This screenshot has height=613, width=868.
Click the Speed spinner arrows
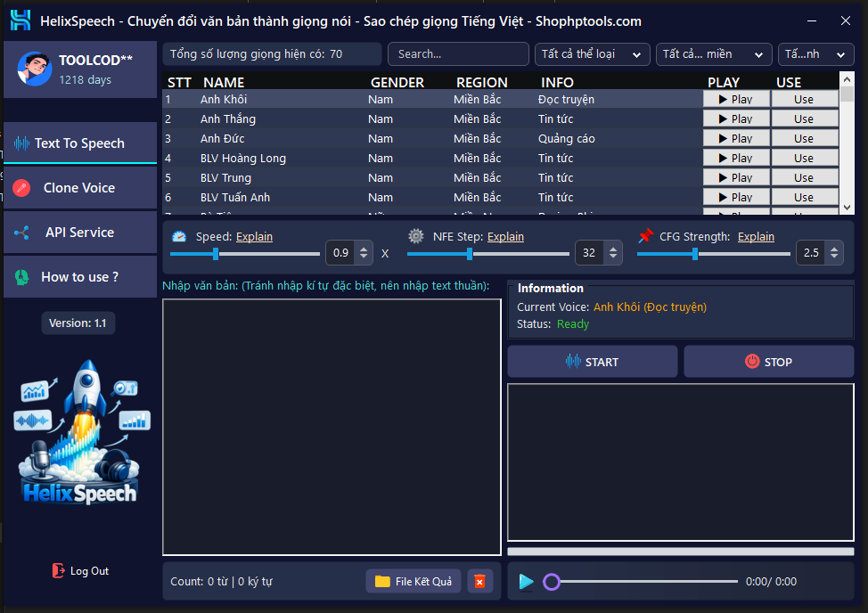click(x=364, y=253)
